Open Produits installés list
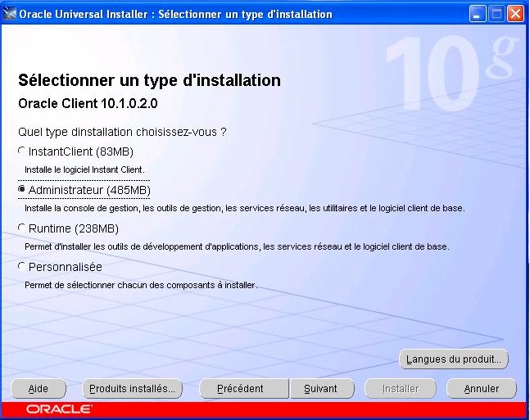 (132, 389)
